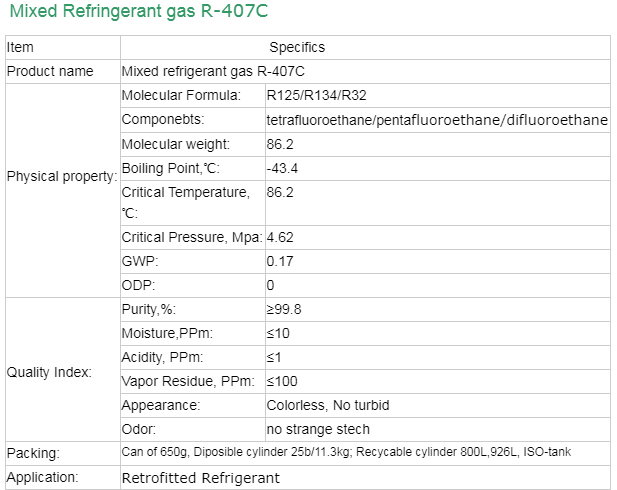Select the Purity value ≥99.8

(x=284, y=309)
